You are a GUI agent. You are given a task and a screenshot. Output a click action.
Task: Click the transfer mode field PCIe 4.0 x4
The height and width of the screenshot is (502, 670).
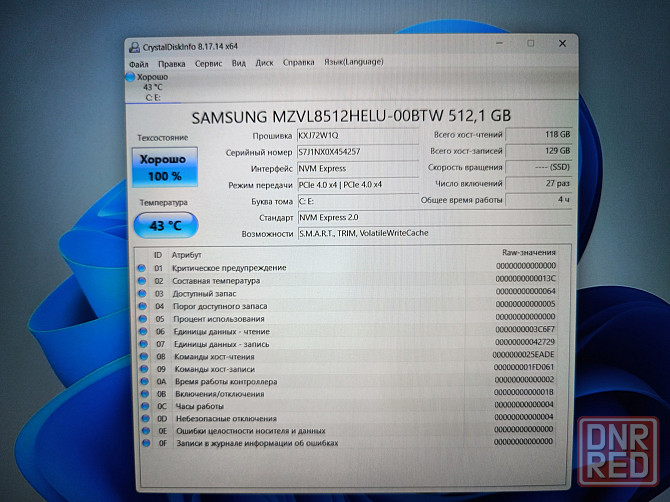pyautogui.click(x=358, y=185)
